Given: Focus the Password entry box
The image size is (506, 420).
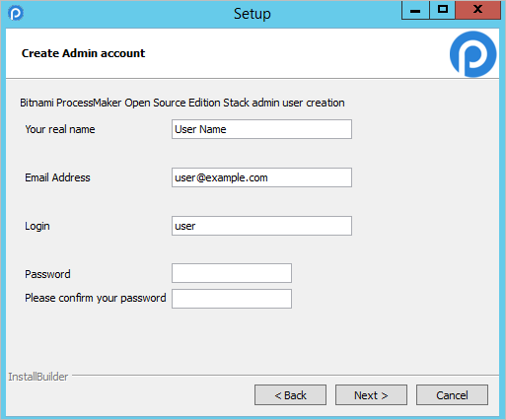Looking at the screenshot, I should point(232,273).
